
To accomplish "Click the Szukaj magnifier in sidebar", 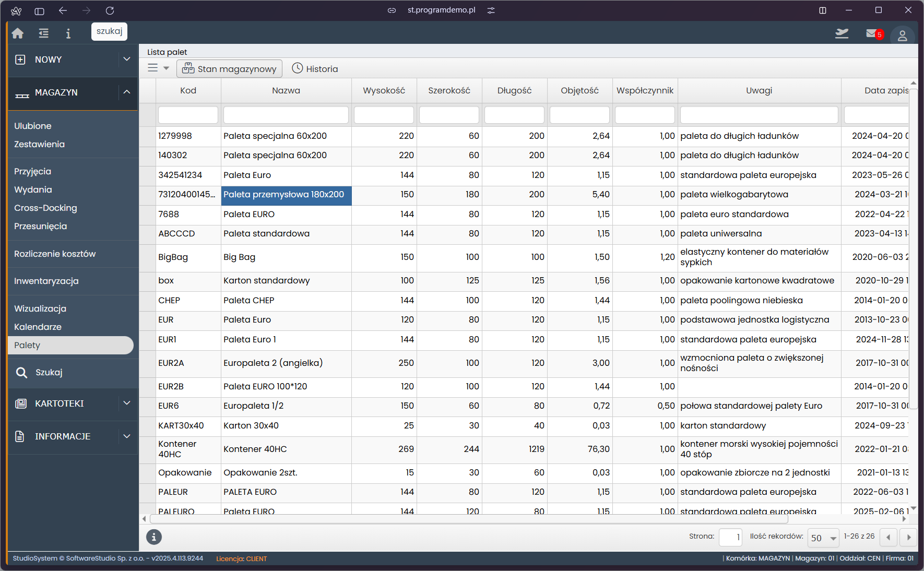I will [x=21, y=372].
